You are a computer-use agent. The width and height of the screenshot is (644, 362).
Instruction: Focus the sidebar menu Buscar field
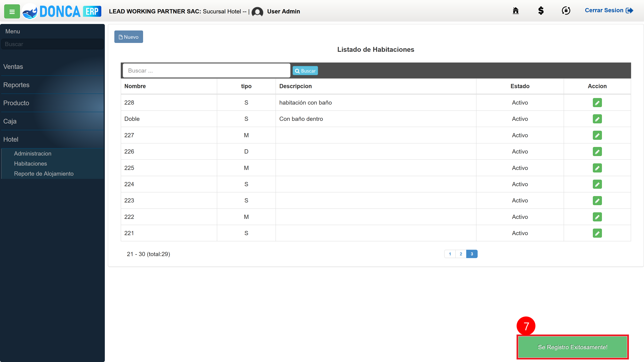pyautogui.click(x=52, y=44)
